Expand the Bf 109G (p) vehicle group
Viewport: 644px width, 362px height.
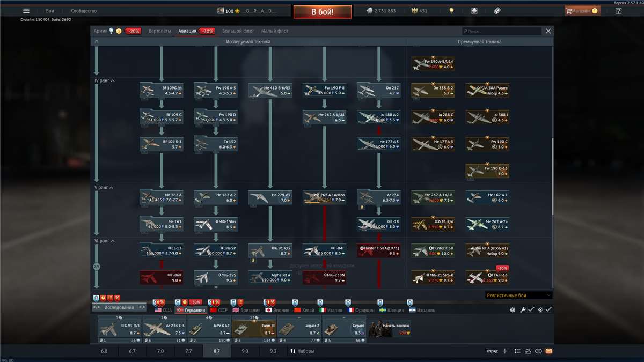point(162,90)
